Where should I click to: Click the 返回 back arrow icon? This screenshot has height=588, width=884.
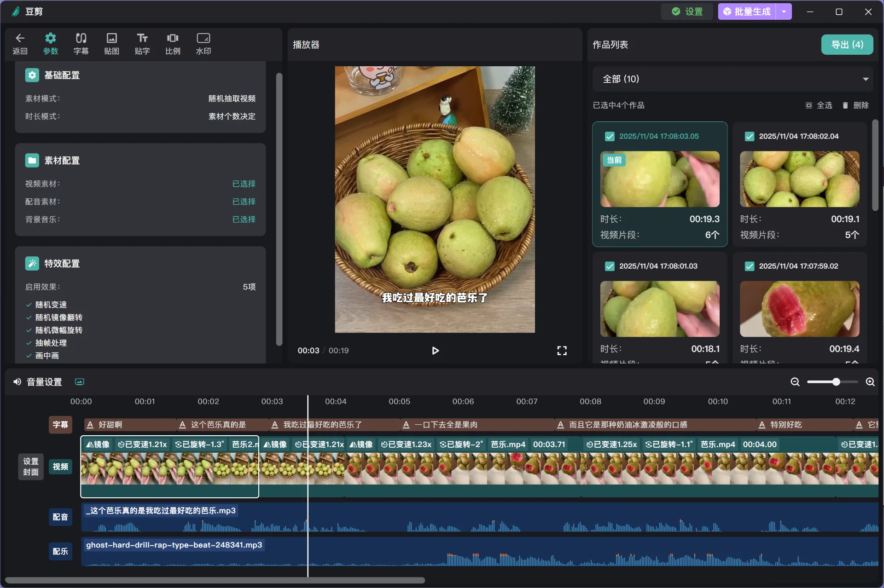(20, 38)
